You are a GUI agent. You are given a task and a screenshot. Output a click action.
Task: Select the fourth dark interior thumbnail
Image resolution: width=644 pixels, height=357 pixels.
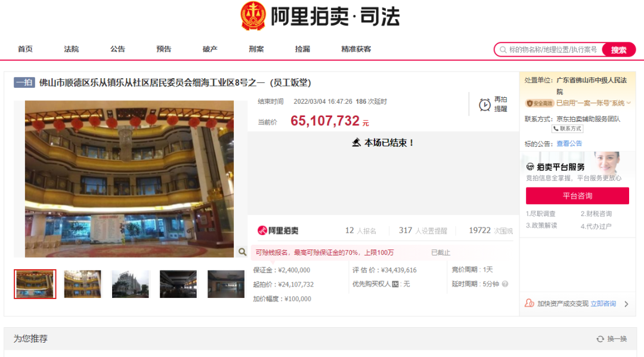pyautogui.click(x=178, y=284)
